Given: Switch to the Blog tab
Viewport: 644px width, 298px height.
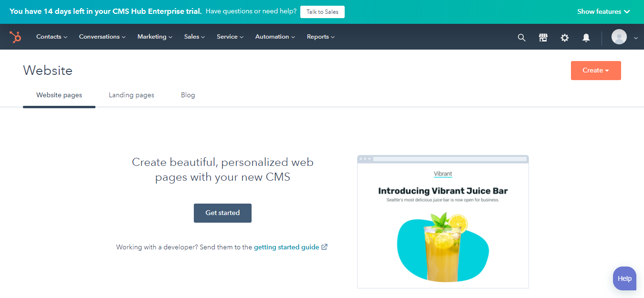Looking at the screenshot, I should point(188,95).
